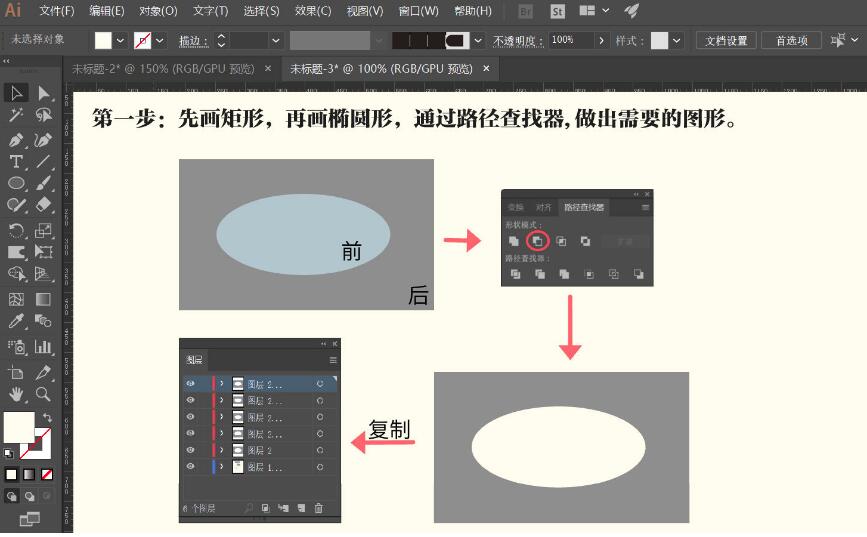Toggle visibility eye of top layer
The image size is (867, 537).
click(190, 383)
